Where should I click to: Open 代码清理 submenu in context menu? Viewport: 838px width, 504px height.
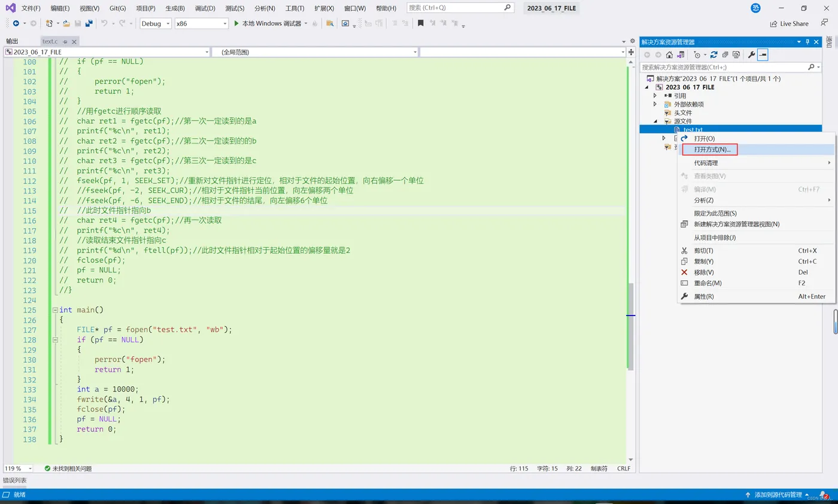[x=757, y=163]
